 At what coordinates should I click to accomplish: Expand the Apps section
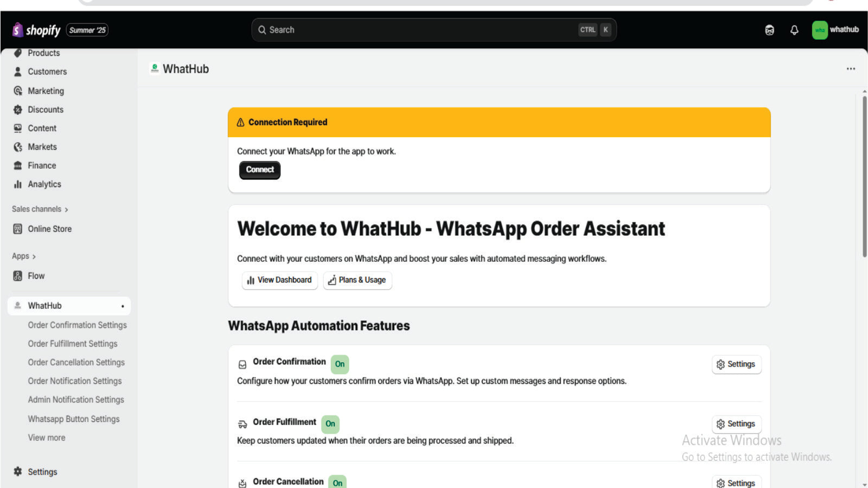point(23,256)
